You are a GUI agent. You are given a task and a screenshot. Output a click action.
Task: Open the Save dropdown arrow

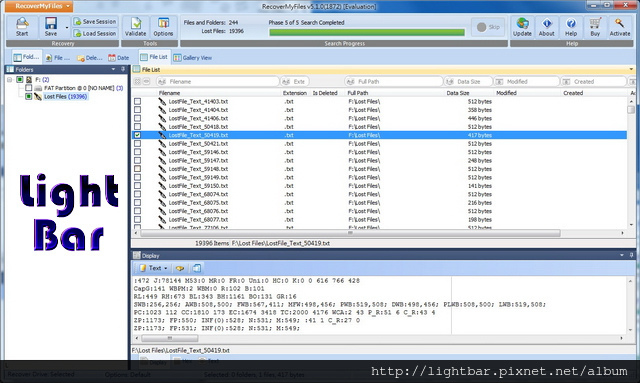coord(67,28)
